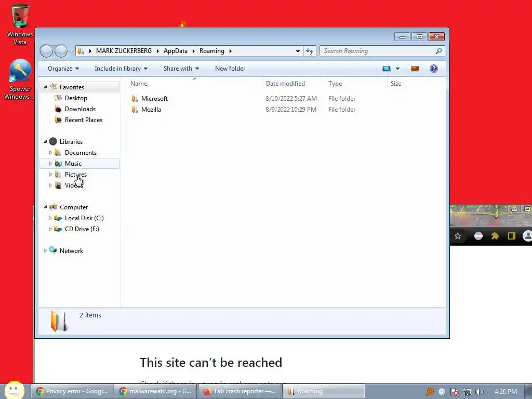Viewport: 532px width, 399px height.
Task: Select the Music library
Action: click(x=79, y=164)
